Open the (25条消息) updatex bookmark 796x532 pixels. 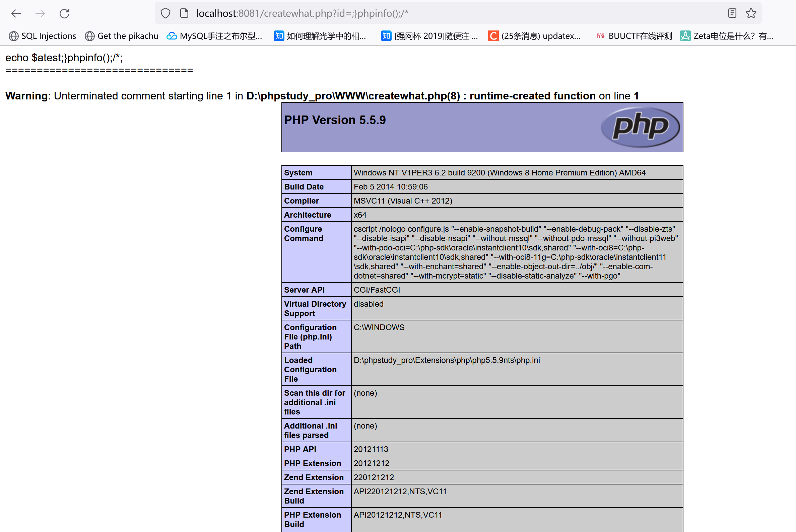tap(535, 36)
